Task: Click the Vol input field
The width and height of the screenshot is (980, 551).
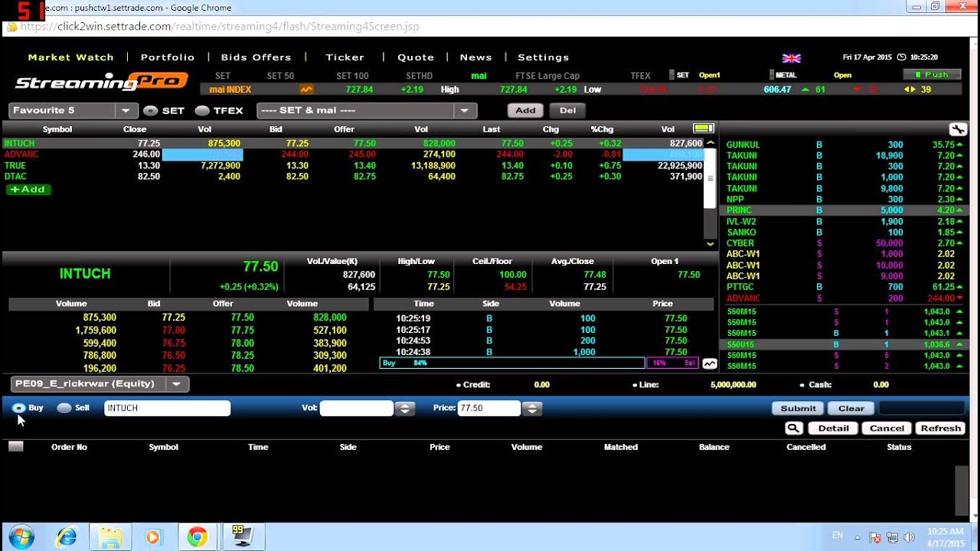Action: click(357, 409)
